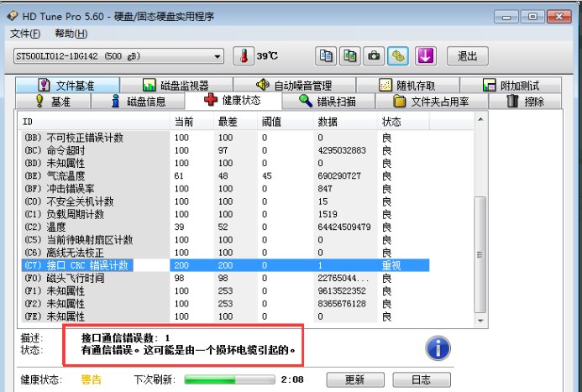The height and width of the screenshot is (392, 582).
Task: Click the purple down-arrow minimize to tray icon
Action: (425, 56)
